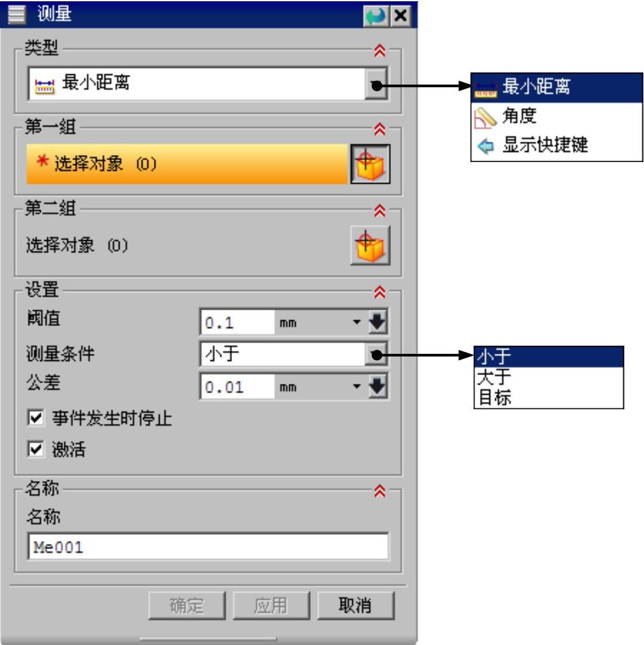The height and width of the screenshot is (645, 644).
Task: Click the reset dialog icon in title bar
Action: (x=375, y=16)
